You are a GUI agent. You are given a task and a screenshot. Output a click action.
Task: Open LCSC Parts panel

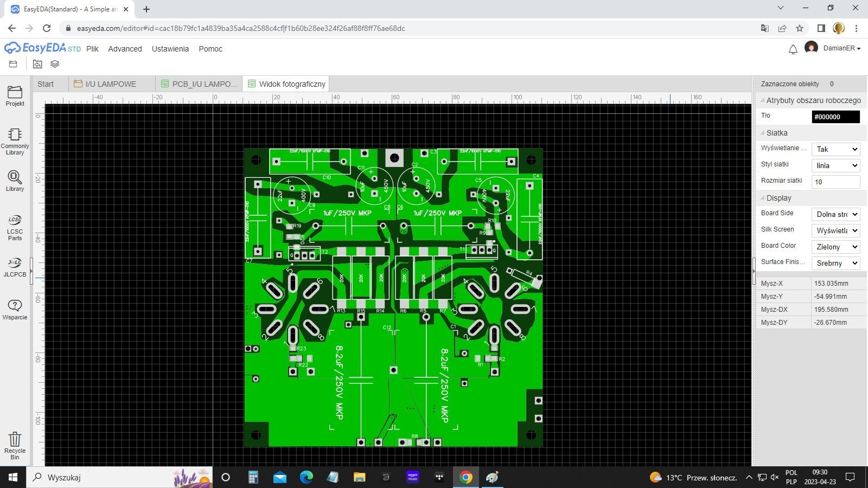[15, 227]
